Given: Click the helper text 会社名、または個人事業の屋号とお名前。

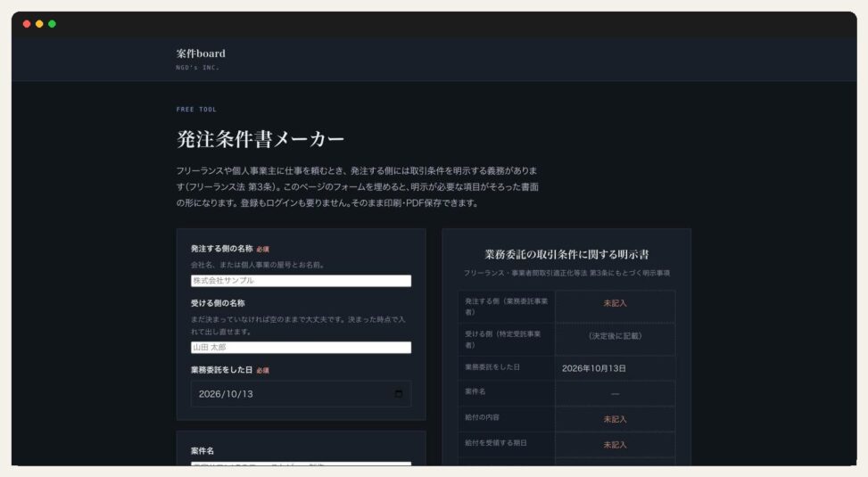Looking at the screenshot, I should click(258, 265).
